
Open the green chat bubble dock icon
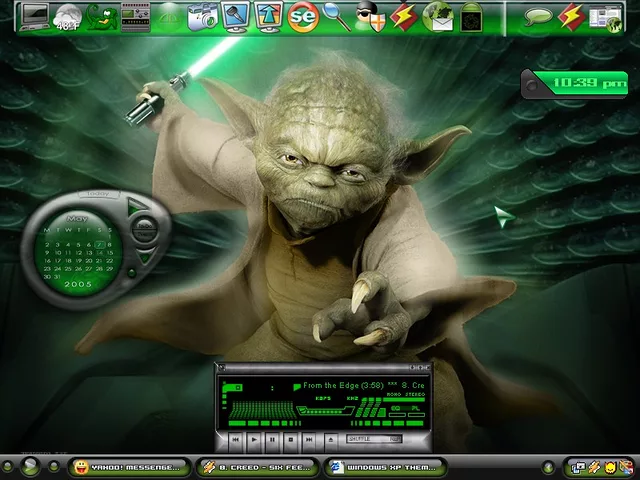539,16
